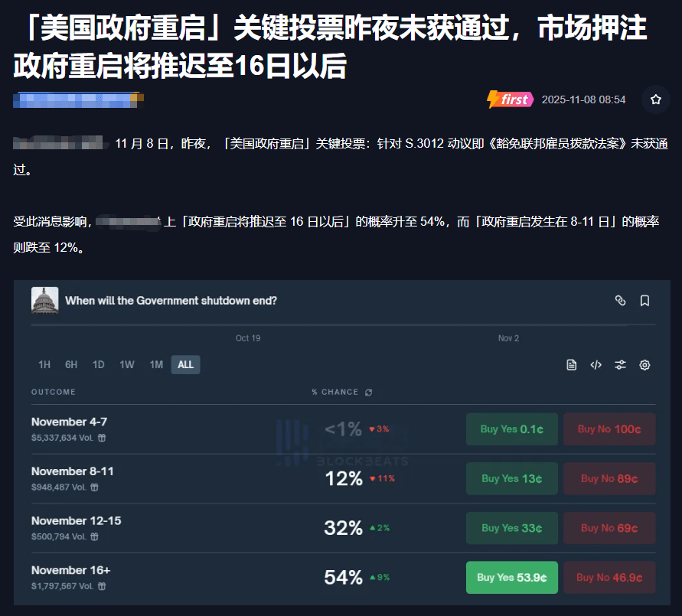The image size is (682, 616).
Task: Bookmark the shutdown market
Action: pos(644,301)
